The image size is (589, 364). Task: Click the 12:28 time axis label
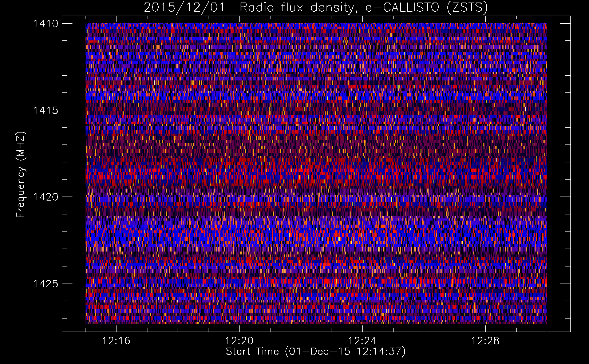[x=485, y=341]
